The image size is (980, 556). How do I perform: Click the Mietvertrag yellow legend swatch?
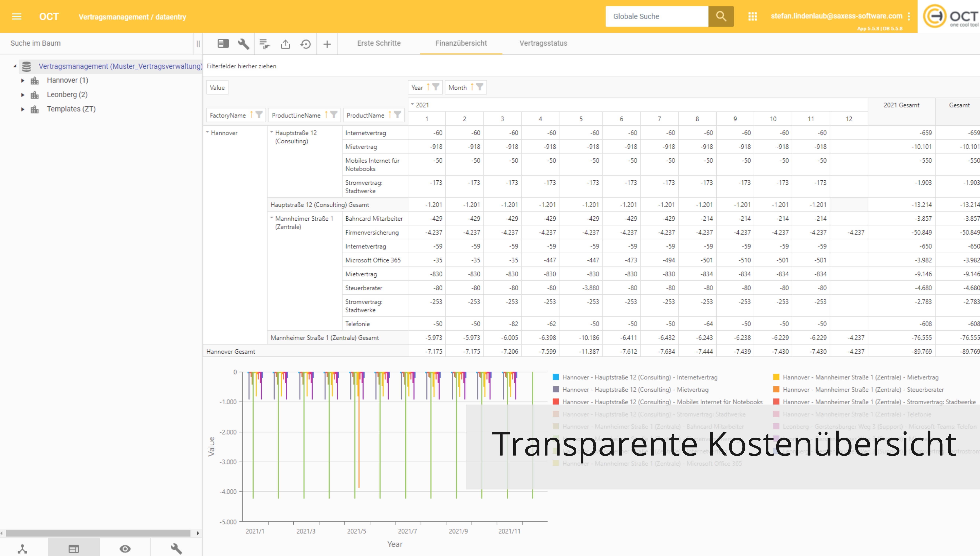[776, 377]
